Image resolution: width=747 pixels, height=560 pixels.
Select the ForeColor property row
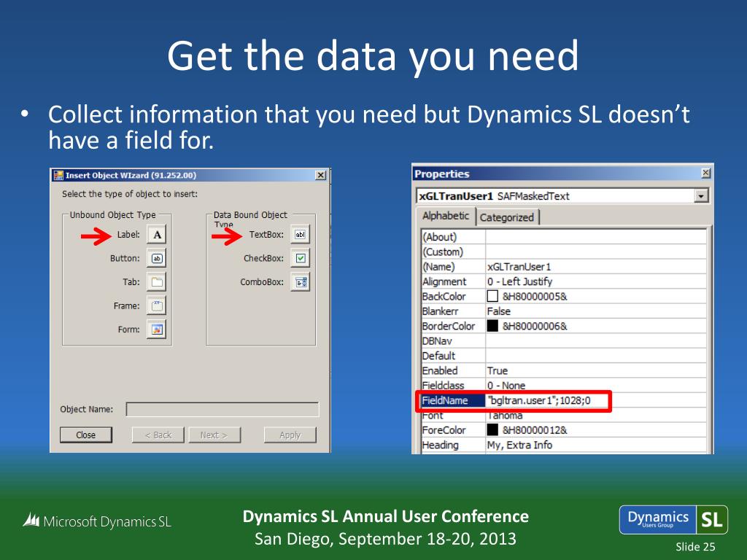[x=564, y=429]
